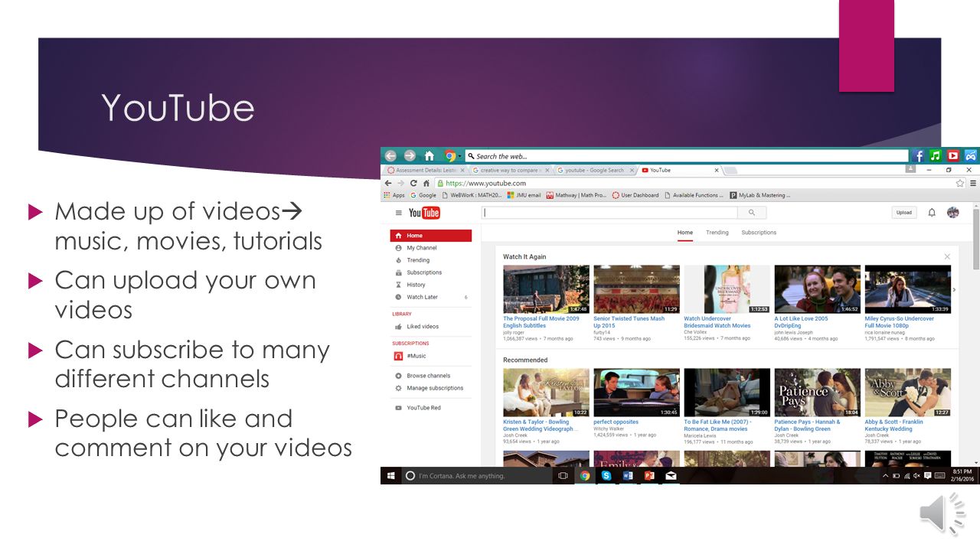Open Word from the taskbar
Viewport: 980px width, 551px height.
tap(628, 475)
